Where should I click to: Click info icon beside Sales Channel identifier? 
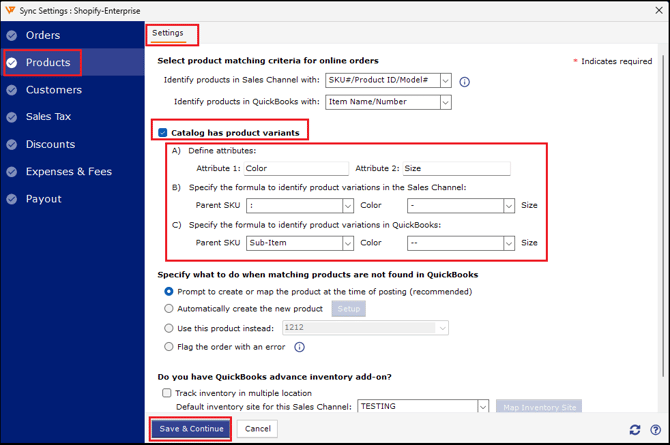click(x=464, y=82)
